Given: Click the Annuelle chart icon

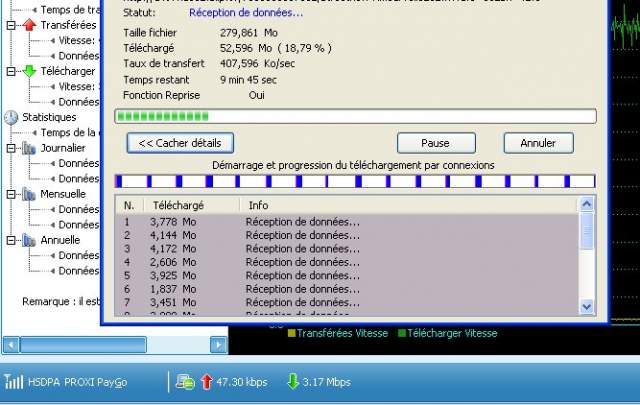Looking at the screenshot, I should [29, 240].
